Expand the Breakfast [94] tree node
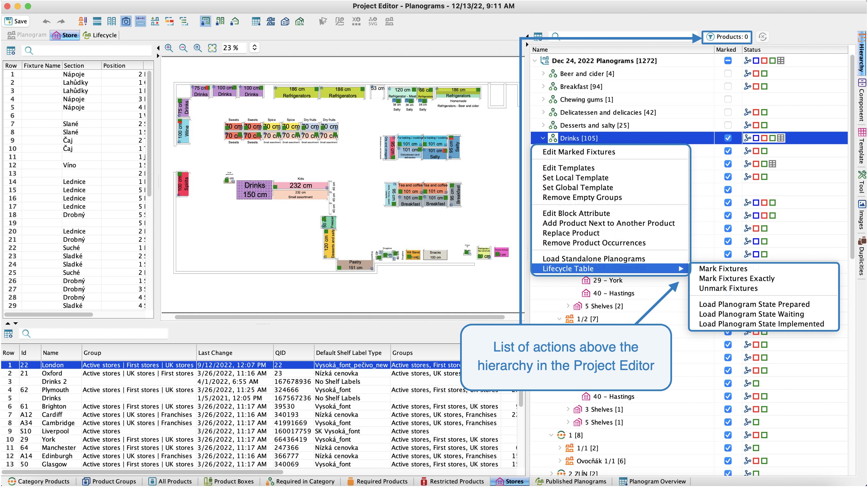This screenshot has width=868, height=488. pyautogui.click(x=543, y=86)
